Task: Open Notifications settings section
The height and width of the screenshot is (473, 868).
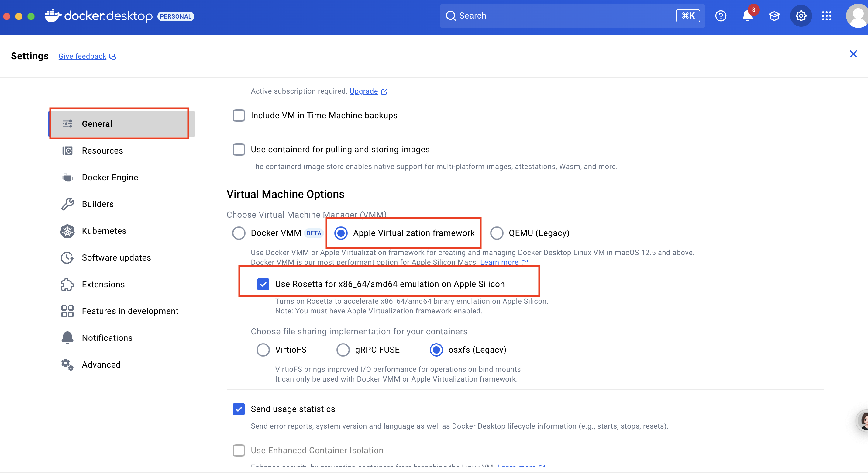Action: (x=122, y=337)
